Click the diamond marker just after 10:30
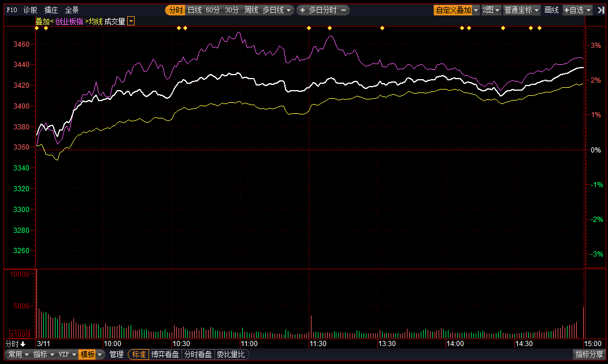The image size is (608, 364). point(186,28)
